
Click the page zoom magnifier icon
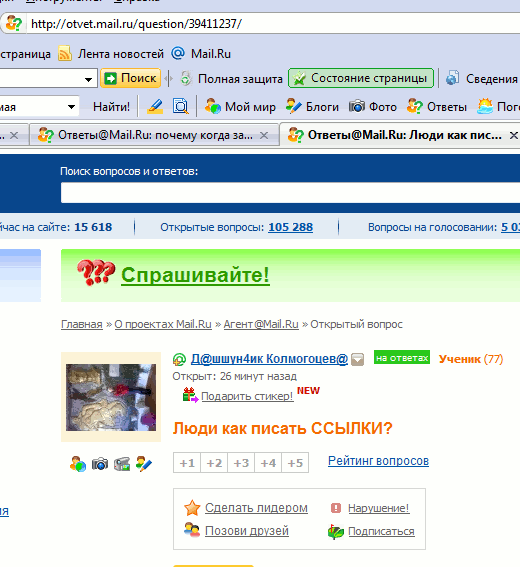(180, 107)
